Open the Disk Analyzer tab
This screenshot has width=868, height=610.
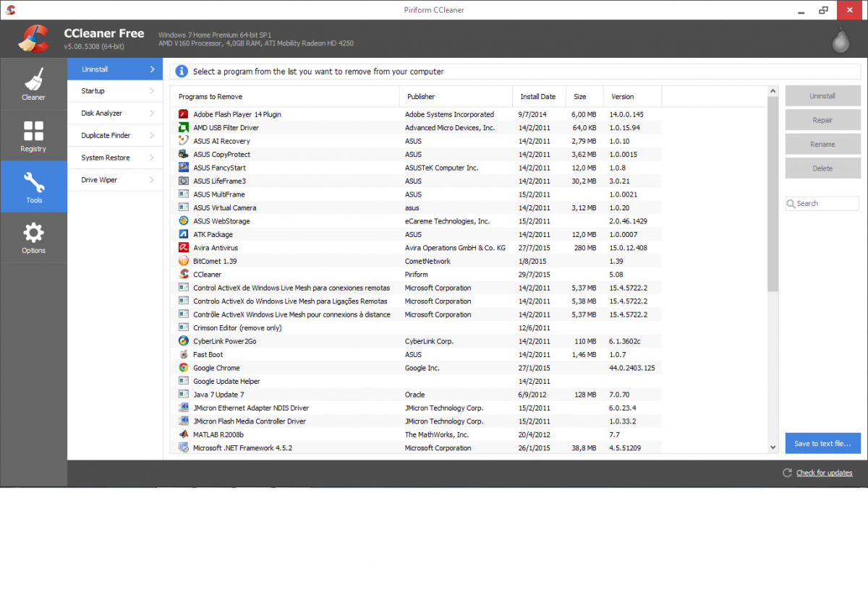(x=115, y=113)
